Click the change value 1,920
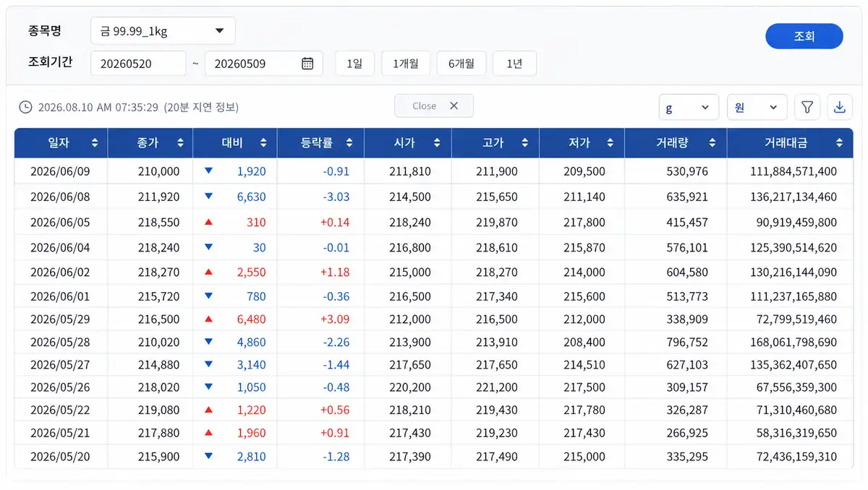 click(x=252, y=171)
